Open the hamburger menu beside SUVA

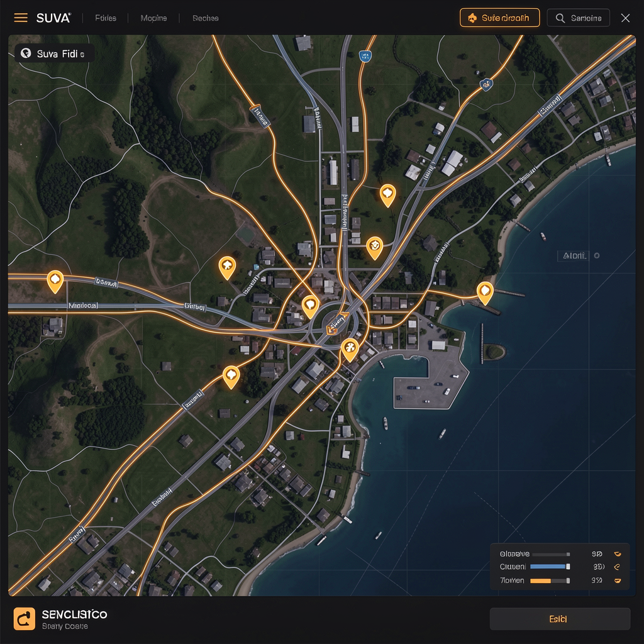pyautogui.click(x=21, y=18)
